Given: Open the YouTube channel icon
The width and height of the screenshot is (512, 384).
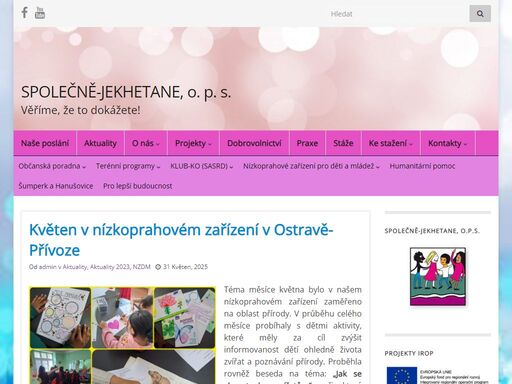Looking at the screenshot, I should 40,13.
